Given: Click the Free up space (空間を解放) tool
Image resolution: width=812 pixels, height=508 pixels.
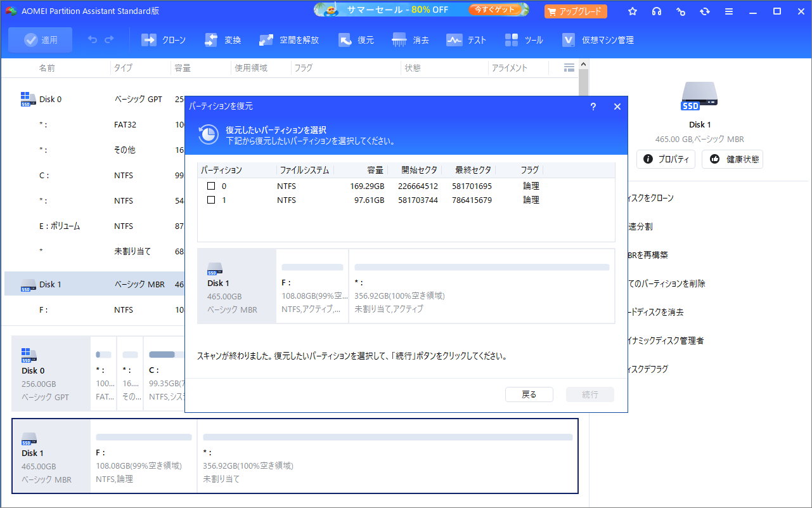Looking at the screenshot, I should pos(289,40).
